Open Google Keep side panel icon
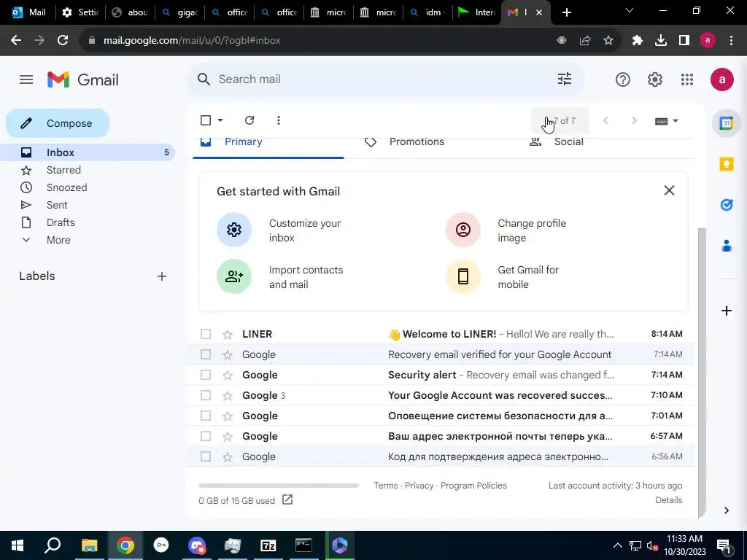This screenshot has width=747, height=560. click(x=726, y=164)
